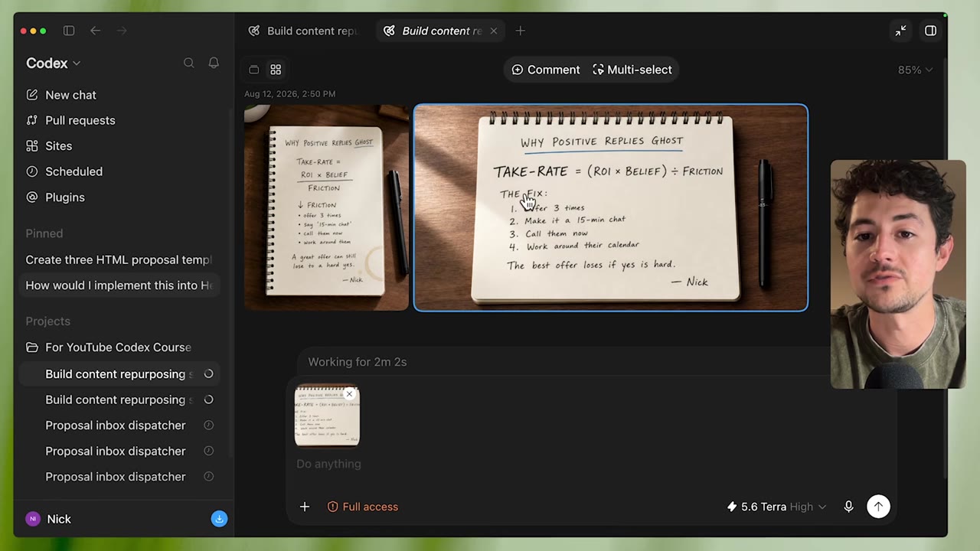Toggle the left sidebar panel icon
The height and width of the screenshot is (551, 980).
(69, 31)
